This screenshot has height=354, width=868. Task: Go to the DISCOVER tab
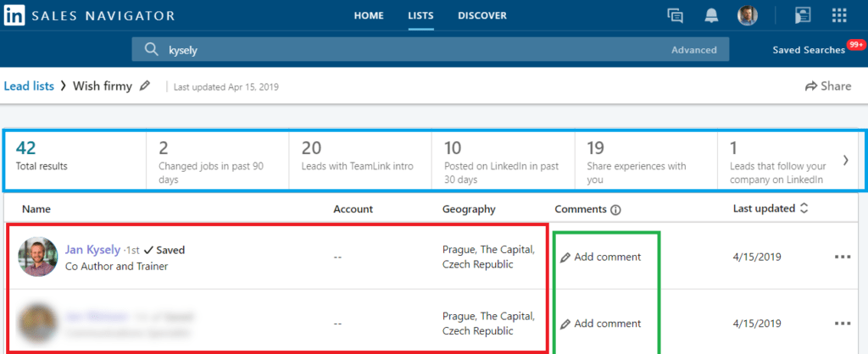point(482,15)
